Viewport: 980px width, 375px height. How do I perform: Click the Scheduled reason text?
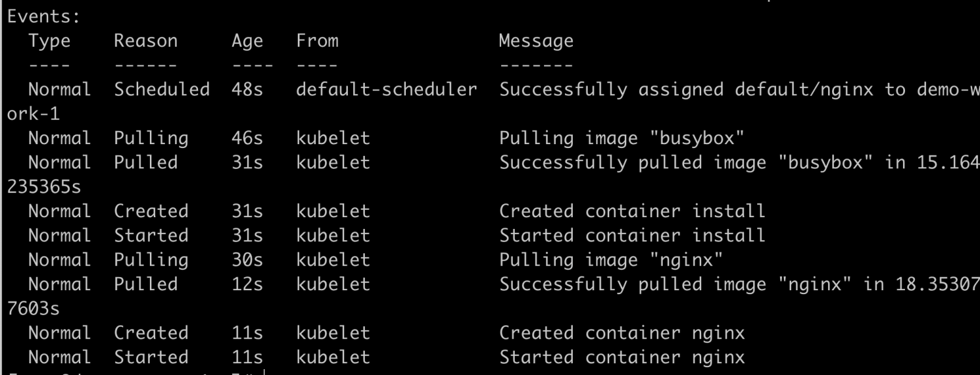162,89
